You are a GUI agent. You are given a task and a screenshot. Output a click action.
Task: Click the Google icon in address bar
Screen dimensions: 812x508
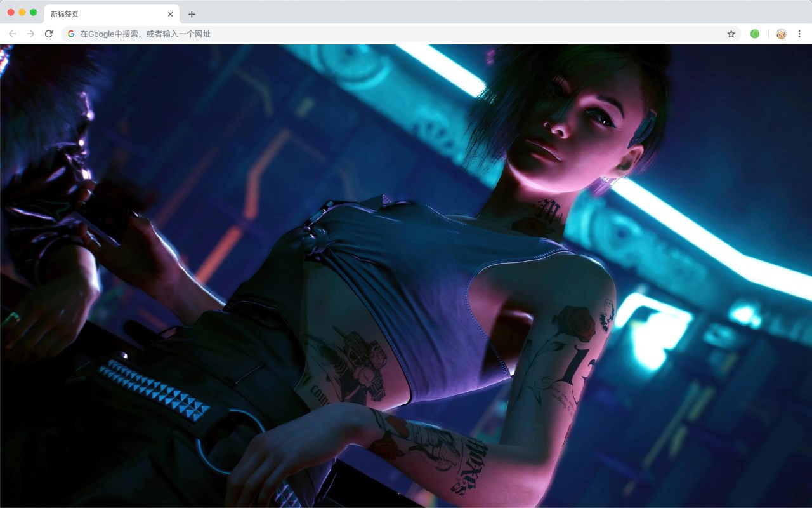[71, 34]
